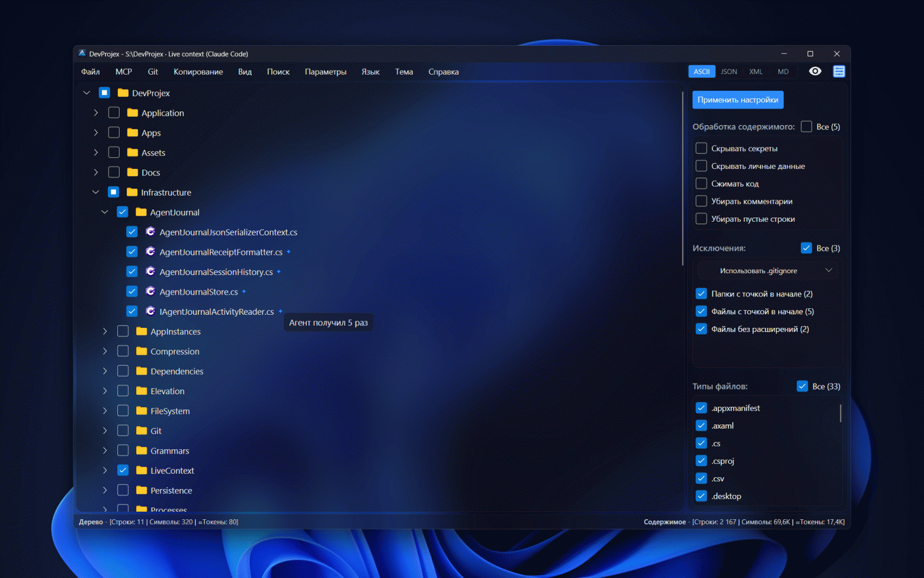Open the Использовать .gitignore dropdown
The image size is (924, 578).
pyautogui.click(x=767, y=270)
